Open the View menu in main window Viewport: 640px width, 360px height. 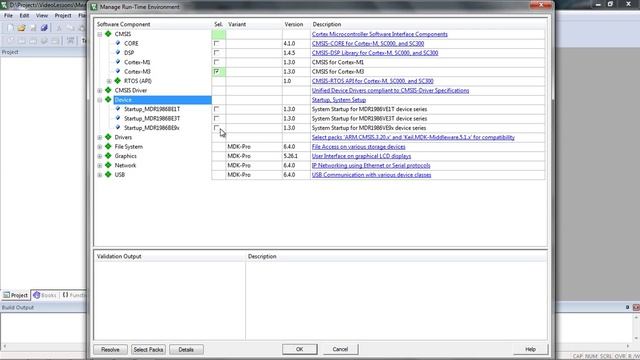click(x=42, y=16)
